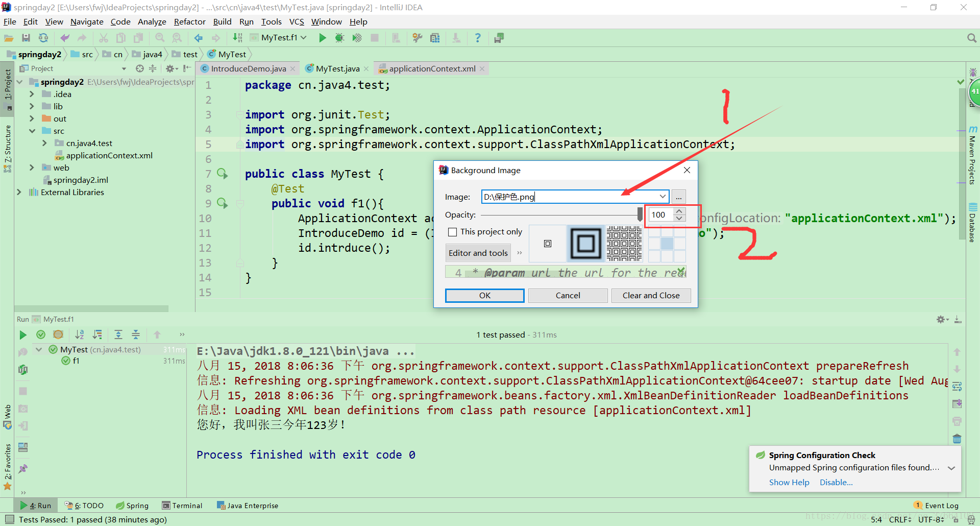Click trash Clear All icon in Run console
Image resolution: width=980 pixels, height=526 pixels.
[957, 439]
